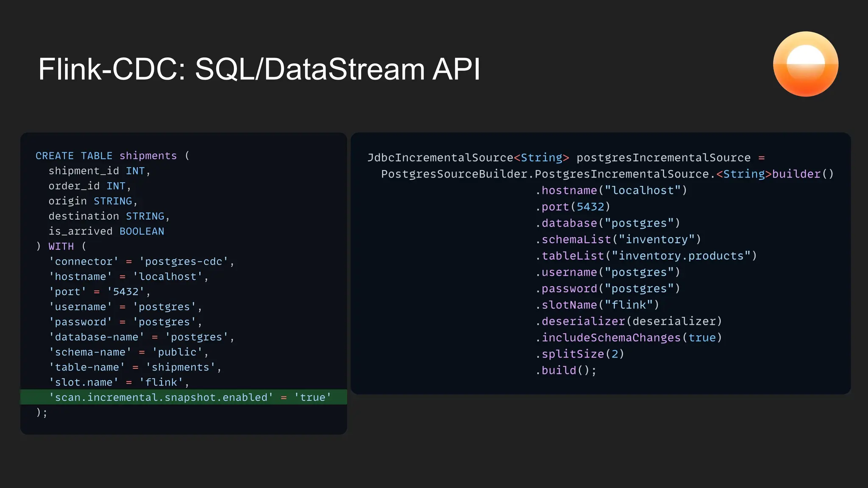Click the 'port' = '5432' SQL line
Image resolution: width=868 pixels, height=488 pixels.
pos(100,292)
